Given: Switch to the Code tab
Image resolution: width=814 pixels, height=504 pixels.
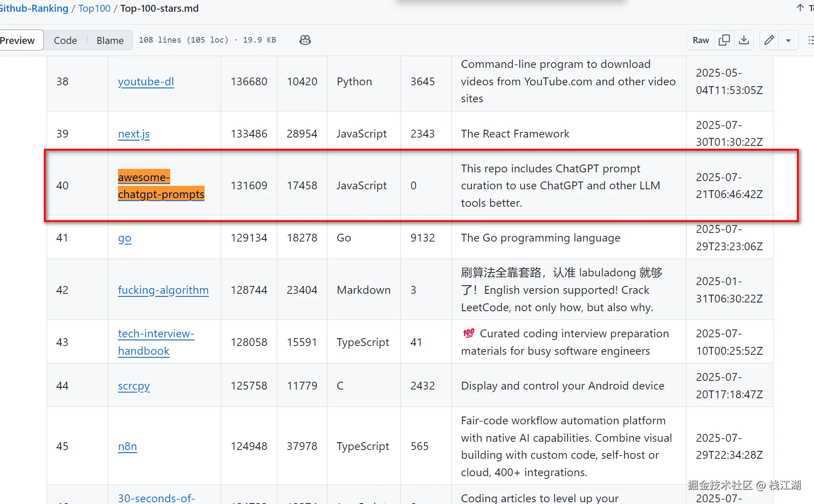Looking at the screenshot, I should point(65,40).
